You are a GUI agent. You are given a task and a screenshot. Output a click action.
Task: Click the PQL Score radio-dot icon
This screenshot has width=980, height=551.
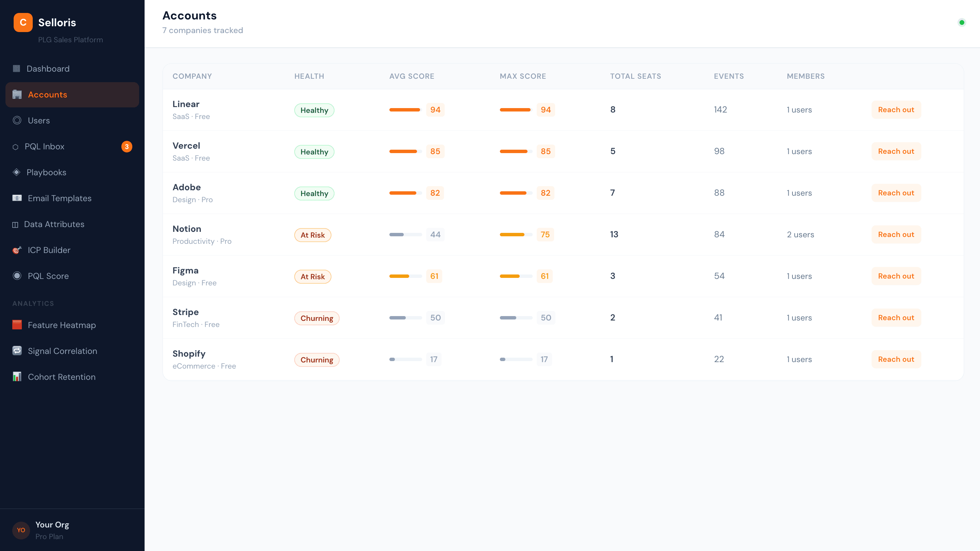click(17, 275)
